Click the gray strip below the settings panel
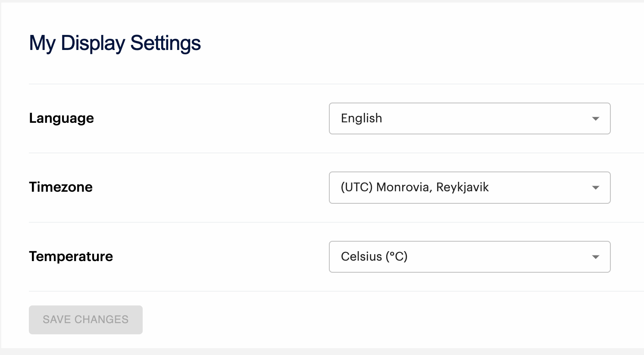This screenshot has width=644, height=355. [x=322, y=352]
